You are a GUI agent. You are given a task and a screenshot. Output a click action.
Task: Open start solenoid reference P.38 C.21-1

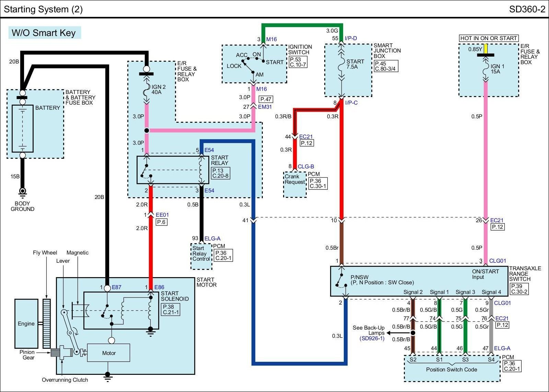tap(171, 310)
